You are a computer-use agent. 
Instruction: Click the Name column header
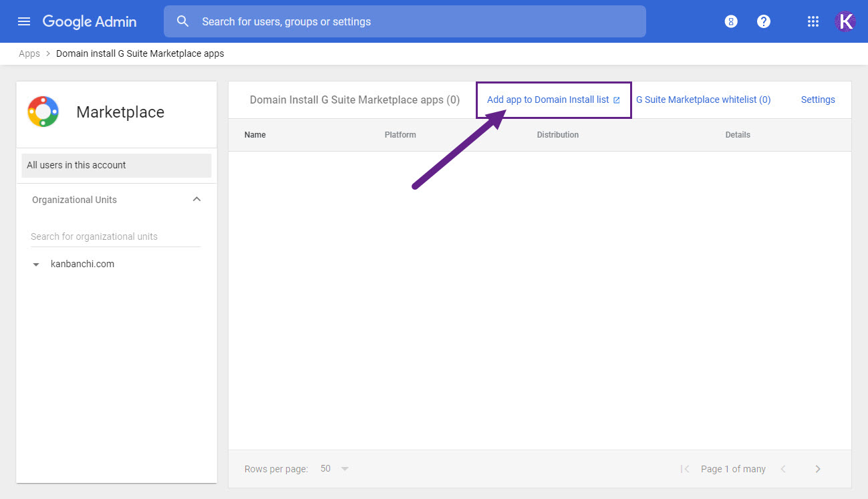click(x=255, y=135)
